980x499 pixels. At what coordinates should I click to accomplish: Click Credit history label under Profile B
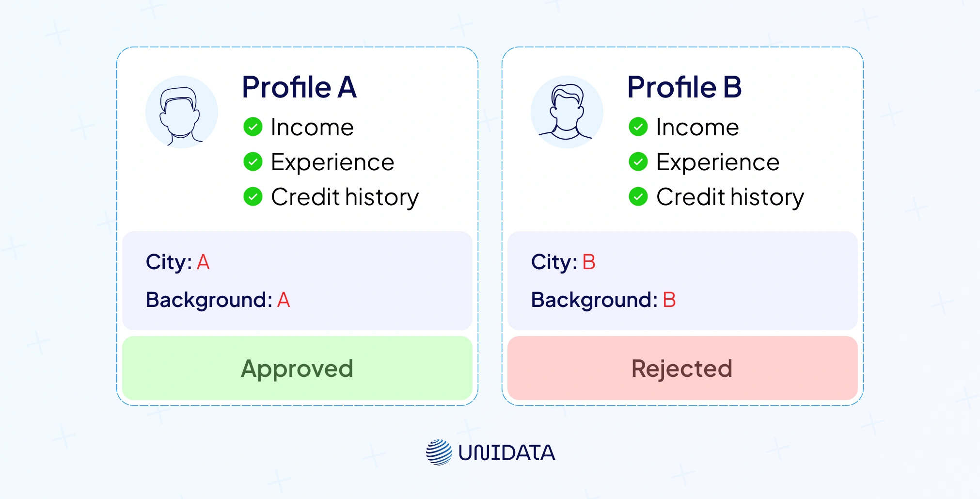point(730,197)
